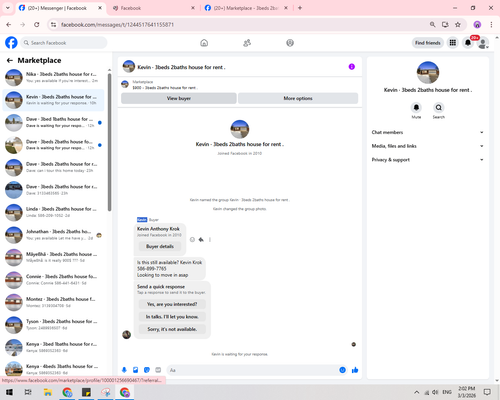Open the tab search dropdown arrow
This screenshot has height=400, width=500.
tap(8, 8)
